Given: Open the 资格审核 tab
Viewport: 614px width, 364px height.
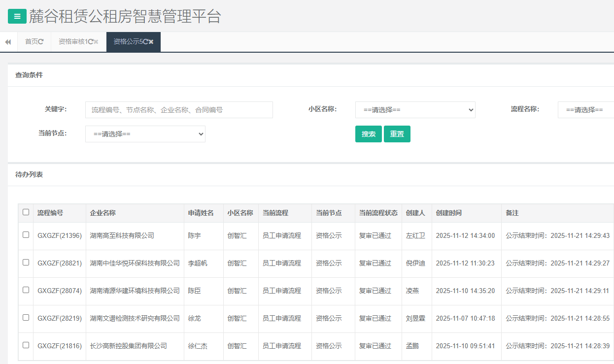Looking at the screenshot, I should (72, 42).
